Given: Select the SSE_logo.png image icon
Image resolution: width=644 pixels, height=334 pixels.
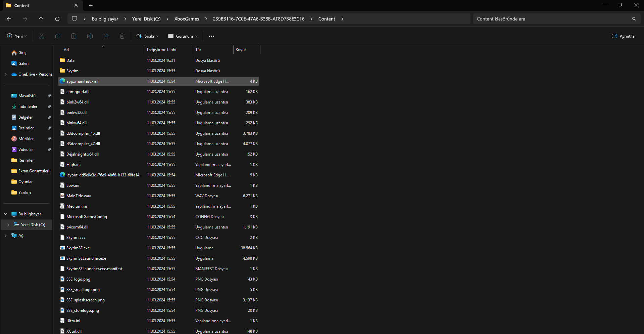Looking at the screenshot, I should [x=62, y=279].
